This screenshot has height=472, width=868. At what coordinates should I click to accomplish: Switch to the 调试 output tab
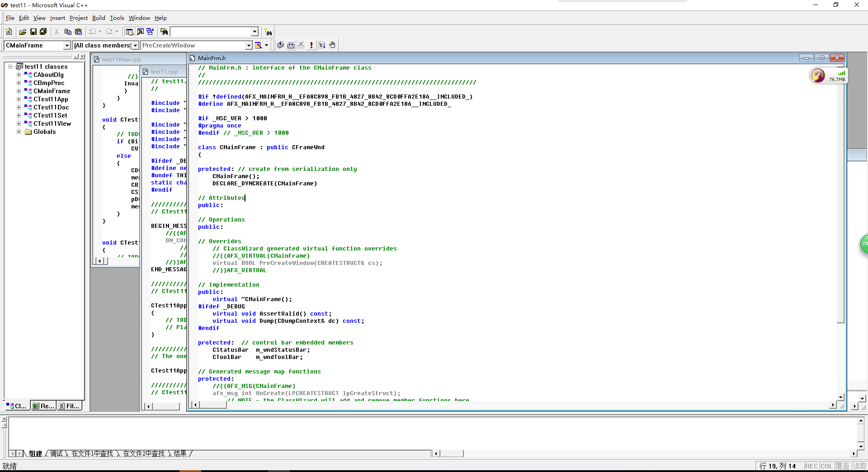pyautogui.click(x=57, y=453)
